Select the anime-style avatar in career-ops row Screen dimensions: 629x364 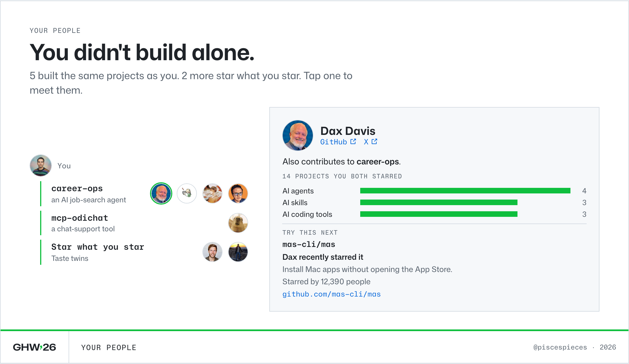pyautogui.click(x=212, y=193)
